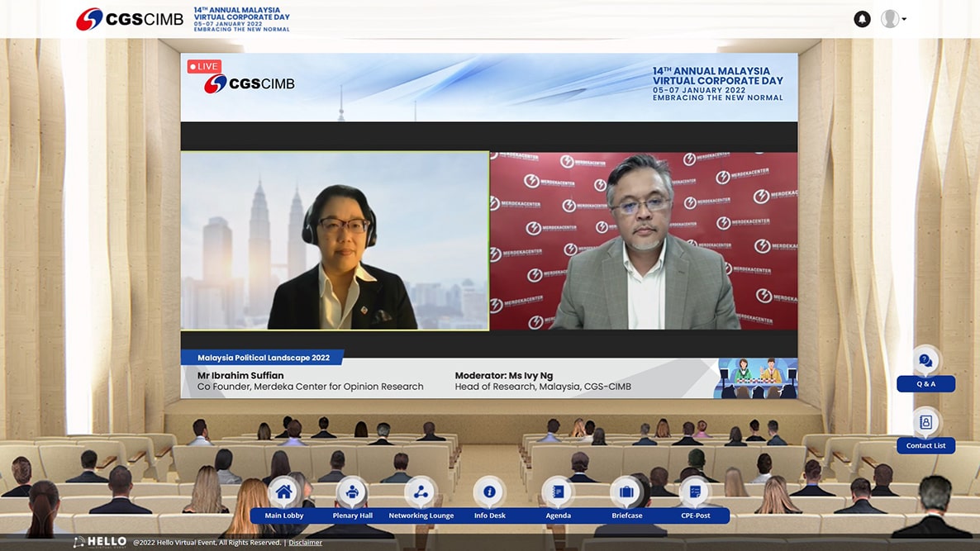Click the Q & A chat bubble icon
980x551 pixels.
pyautogui.click(x=925, y=360)
